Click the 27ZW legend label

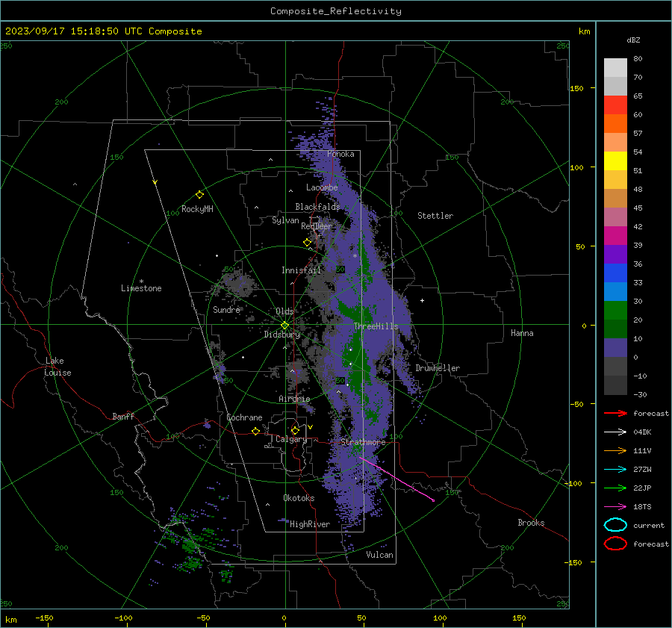click(642, 470)
